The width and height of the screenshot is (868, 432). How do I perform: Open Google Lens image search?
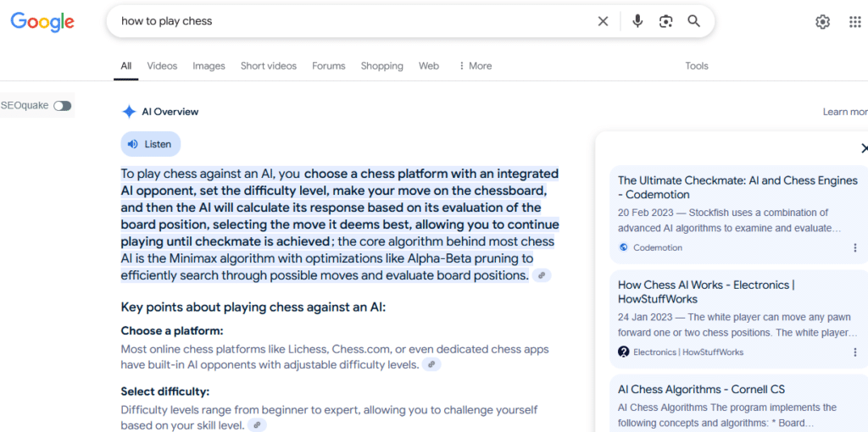tap(665, 21)
